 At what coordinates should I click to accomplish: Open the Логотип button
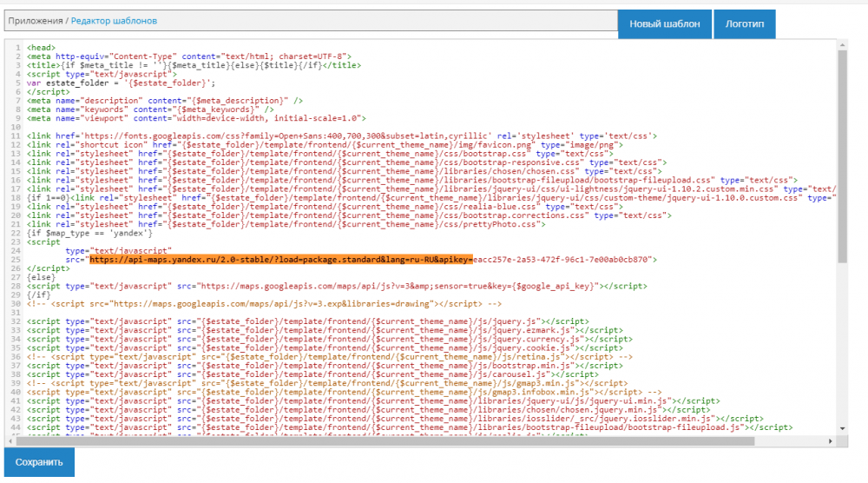[744, 23]
